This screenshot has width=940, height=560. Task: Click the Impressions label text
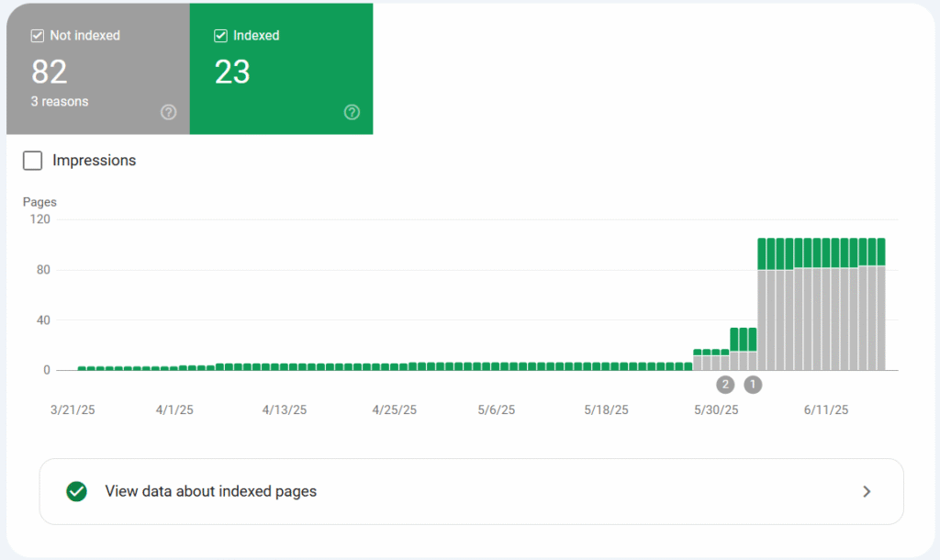[94, 161]
